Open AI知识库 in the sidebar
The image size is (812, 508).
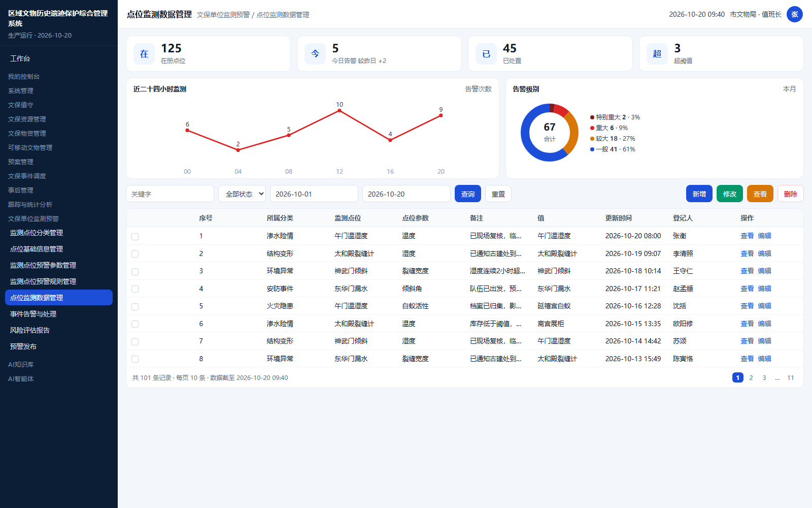coord(21,364)
